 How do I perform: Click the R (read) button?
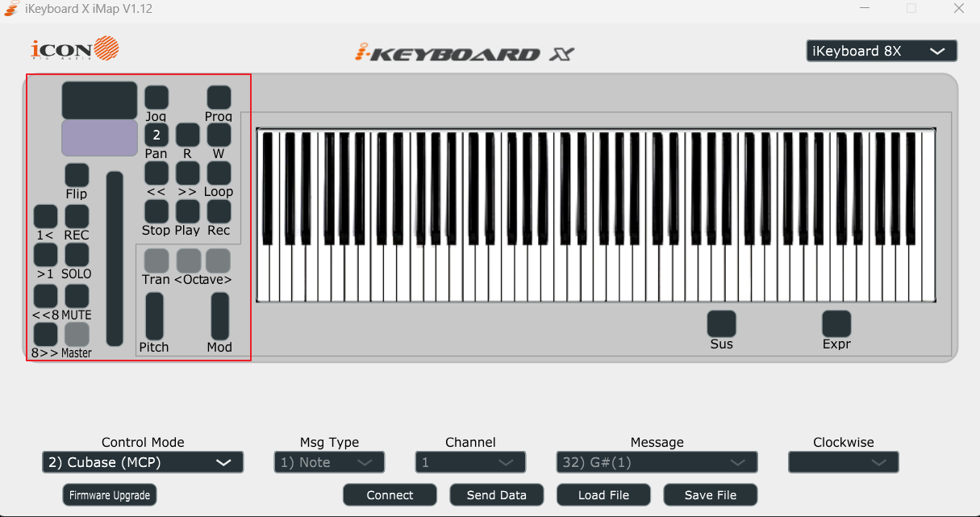[187, 135]
